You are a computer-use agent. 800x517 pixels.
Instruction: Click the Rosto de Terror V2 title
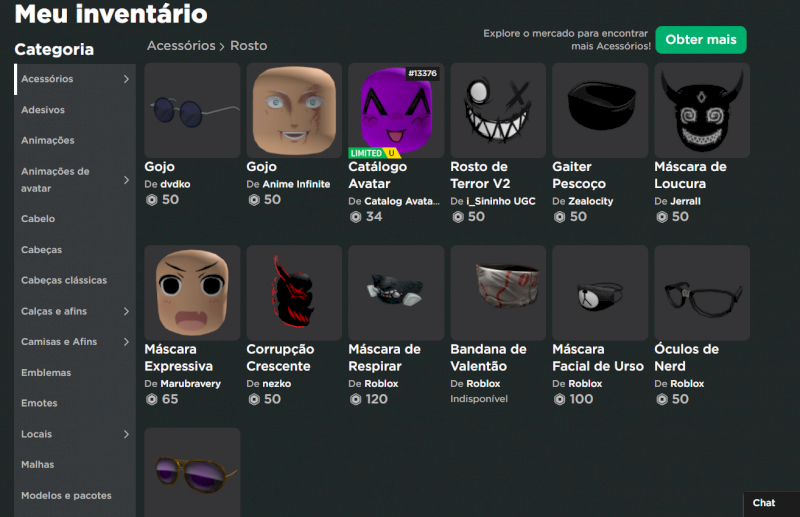tap(480, 175)
